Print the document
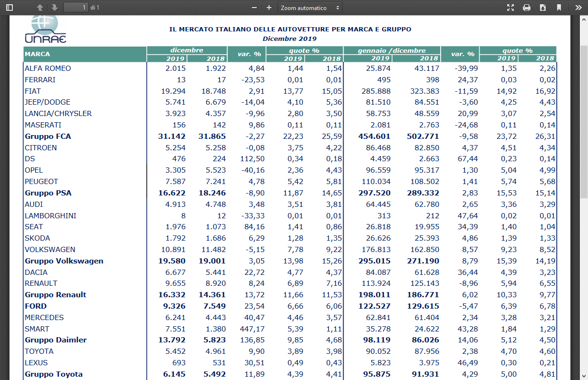Screen dimensions: 588x380 click(x=527, y=8)
